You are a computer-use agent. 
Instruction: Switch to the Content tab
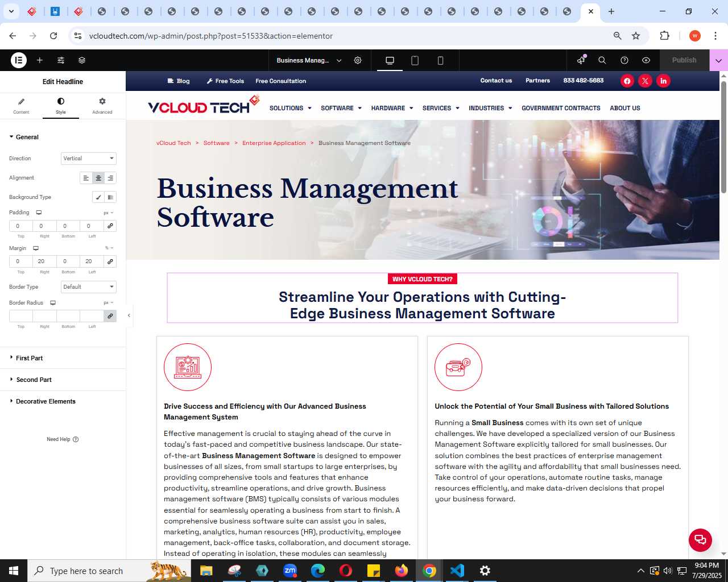click(21, 106)
